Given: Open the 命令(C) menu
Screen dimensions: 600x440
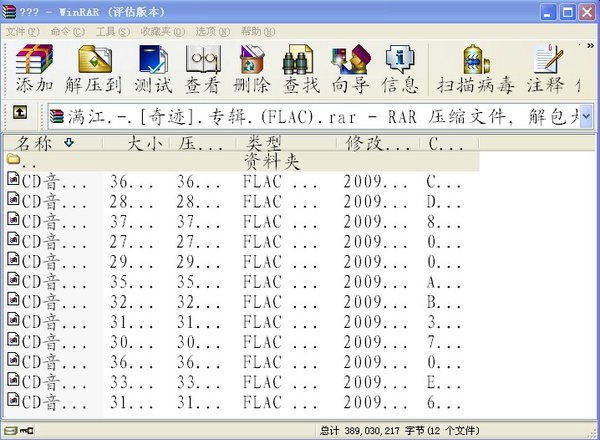Looking at the screenshot, I should [68, 32].
